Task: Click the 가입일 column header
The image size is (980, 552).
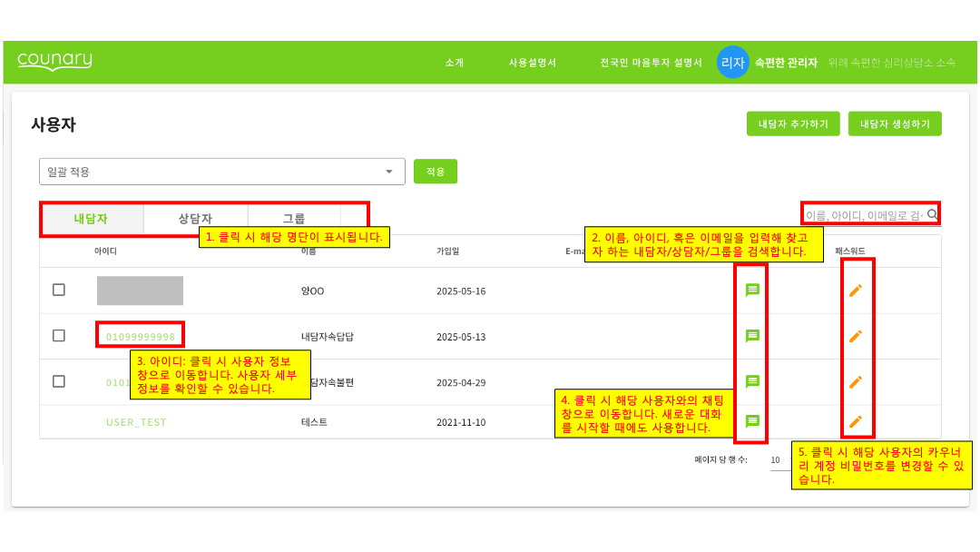Action: 447,251
